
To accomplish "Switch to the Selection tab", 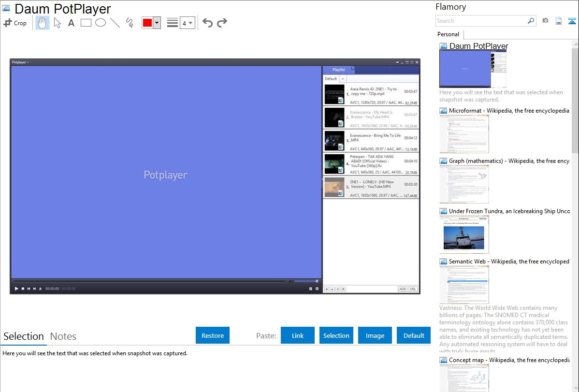I will [x=24, y=336].
